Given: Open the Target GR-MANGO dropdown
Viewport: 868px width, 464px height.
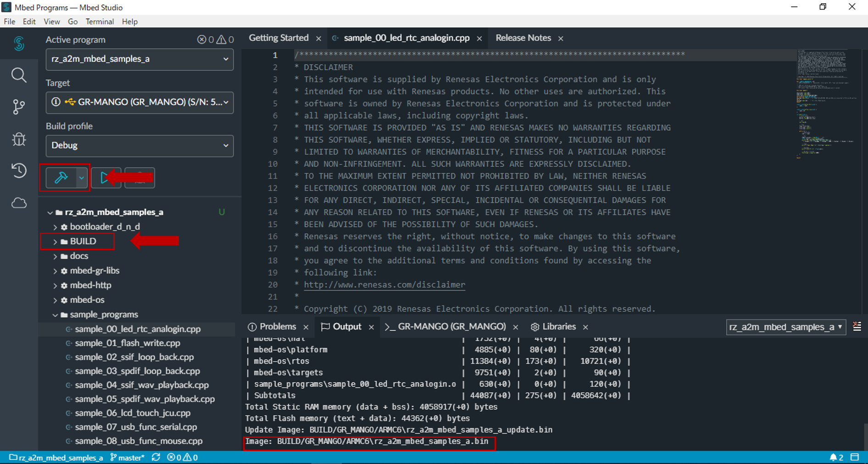Looking at the screenshot, I should click(x=139, y=102).
